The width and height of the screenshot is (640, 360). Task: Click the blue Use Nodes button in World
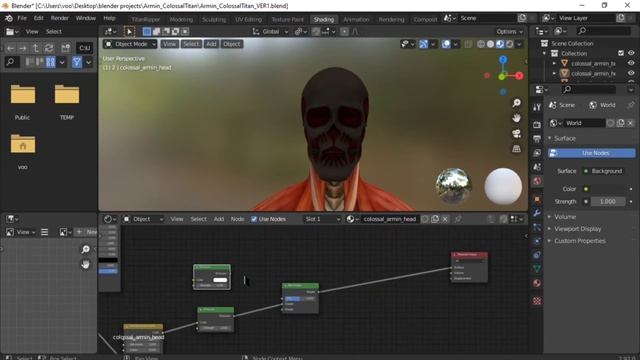pos(591,153)
